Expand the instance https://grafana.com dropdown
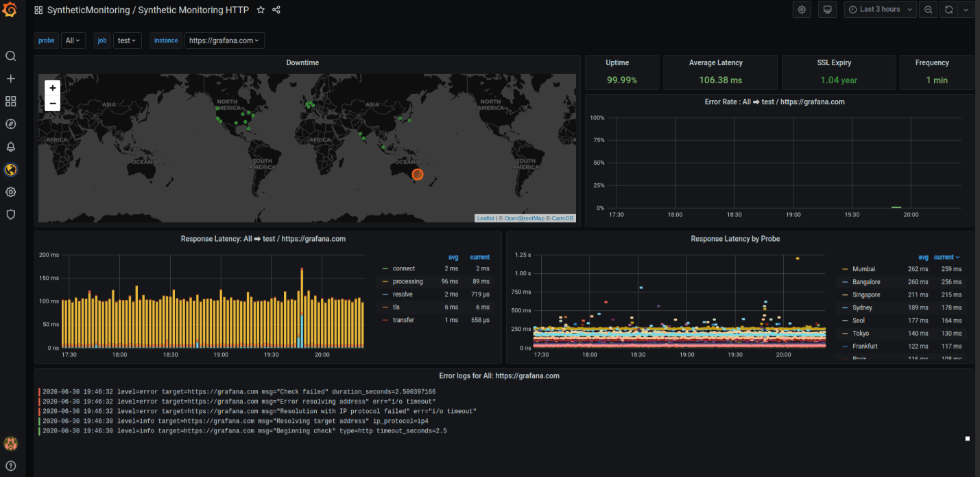 [224, 40]
